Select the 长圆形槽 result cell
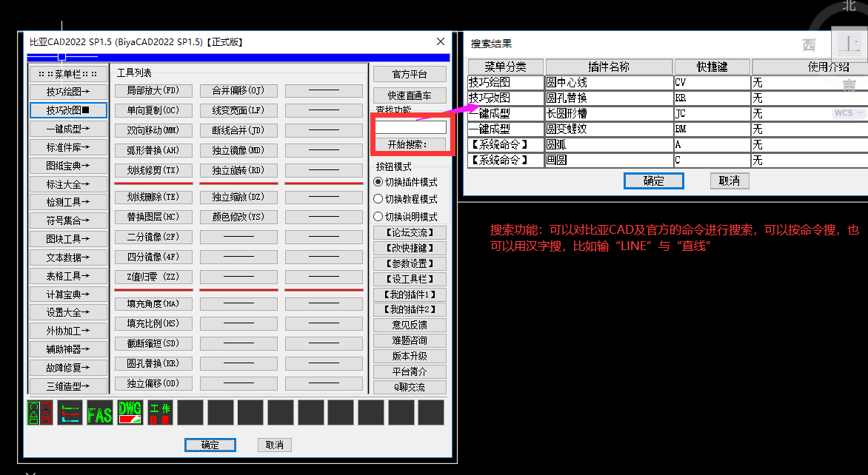The height and width of the screenshot is (475, 868). pos(609,113)
